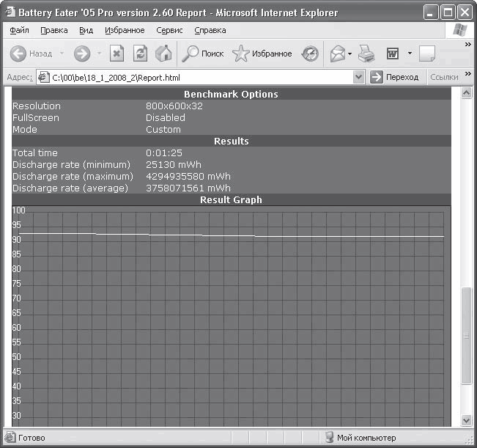The height and width of the screenshot is (448, 477).
Task: Click the Переход go button
Action: pos(394,77)
